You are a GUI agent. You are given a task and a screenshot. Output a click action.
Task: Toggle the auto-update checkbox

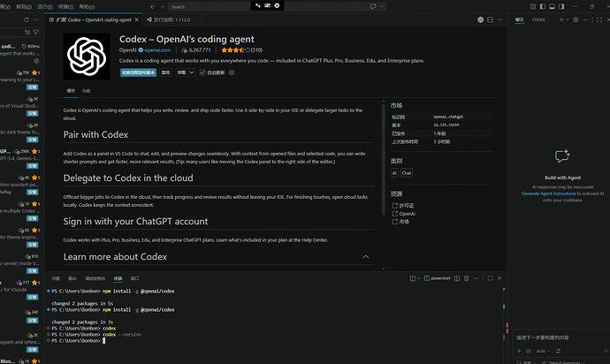pos(202,72)
